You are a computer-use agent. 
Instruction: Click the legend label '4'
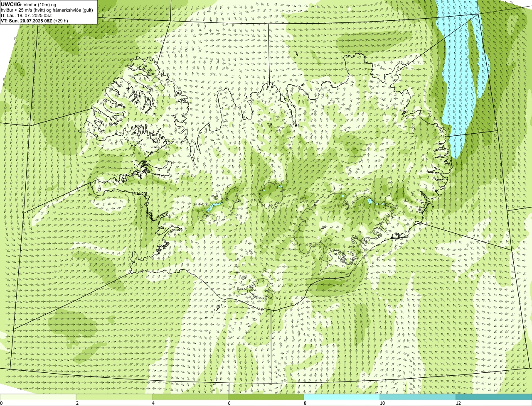[153, 403]
